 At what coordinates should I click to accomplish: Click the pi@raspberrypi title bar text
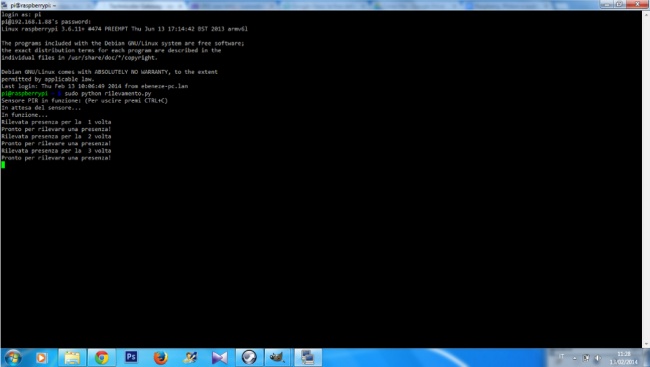click(33, 5)
